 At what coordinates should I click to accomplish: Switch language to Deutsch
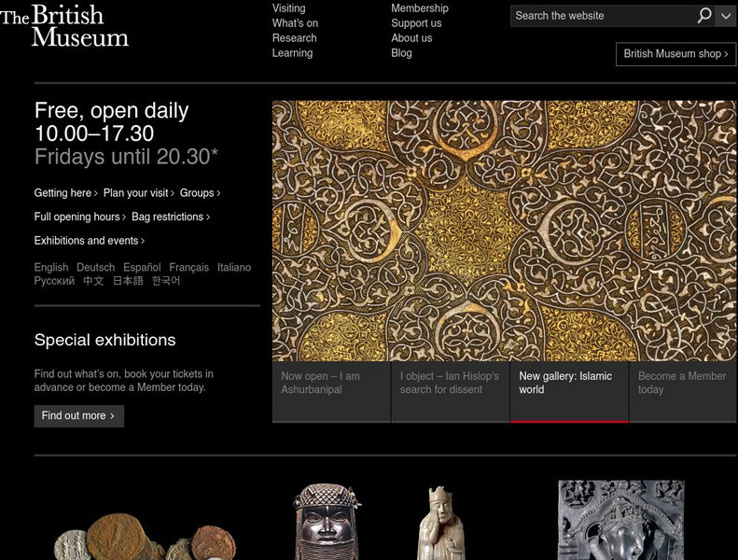point(95,268)
